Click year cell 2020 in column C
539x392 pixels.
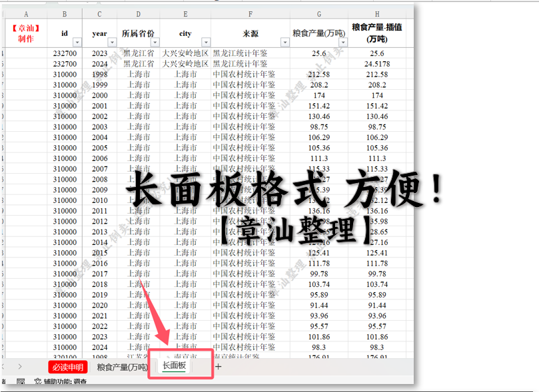point(100,305)
